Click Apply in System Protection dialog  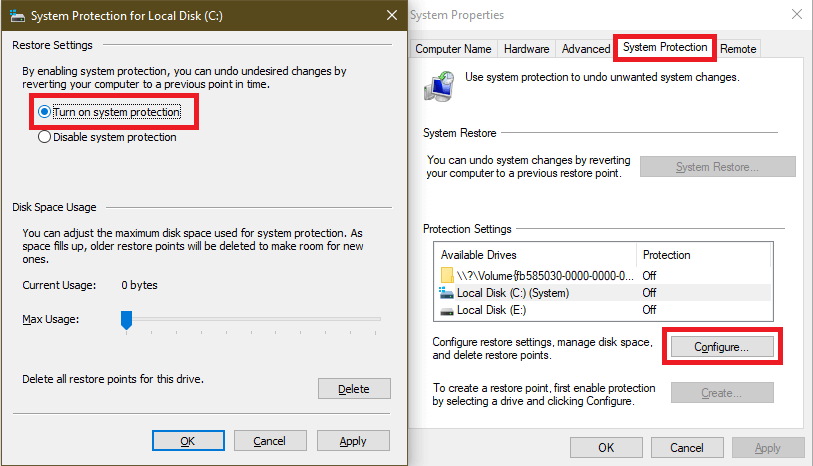click(353, 441)
